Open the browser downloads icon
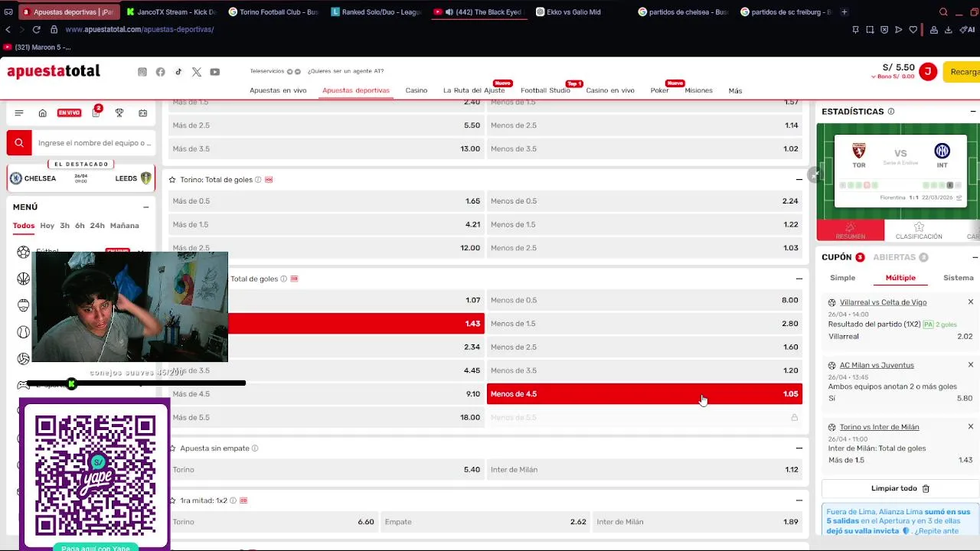This screenshot has height=551, width=980. point(948,29)
